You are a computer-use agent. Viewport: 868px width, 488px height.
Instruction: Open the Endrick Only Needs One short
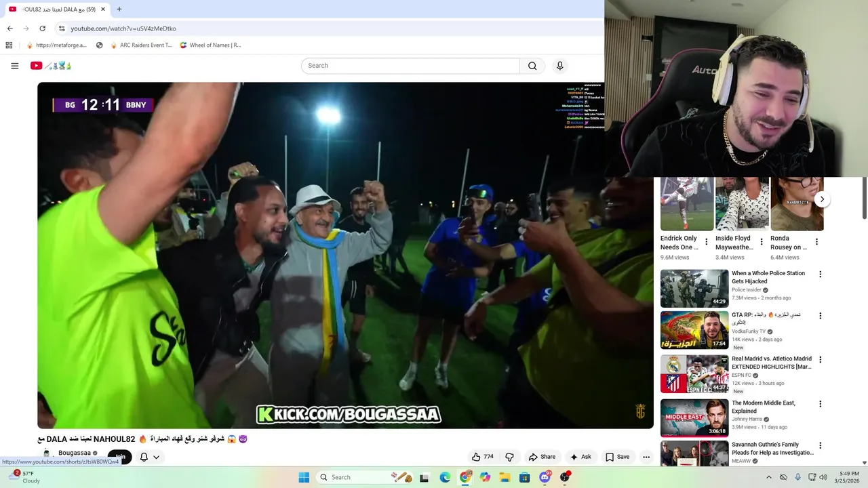[687, 203]
